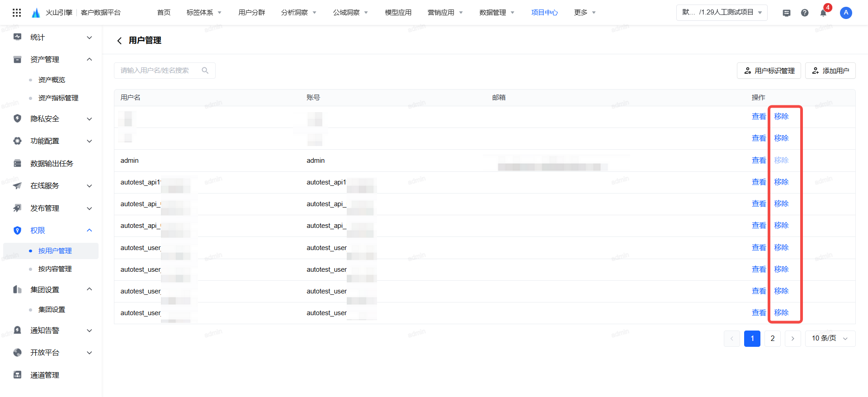Expand the 统计 sidebar section

89,38
